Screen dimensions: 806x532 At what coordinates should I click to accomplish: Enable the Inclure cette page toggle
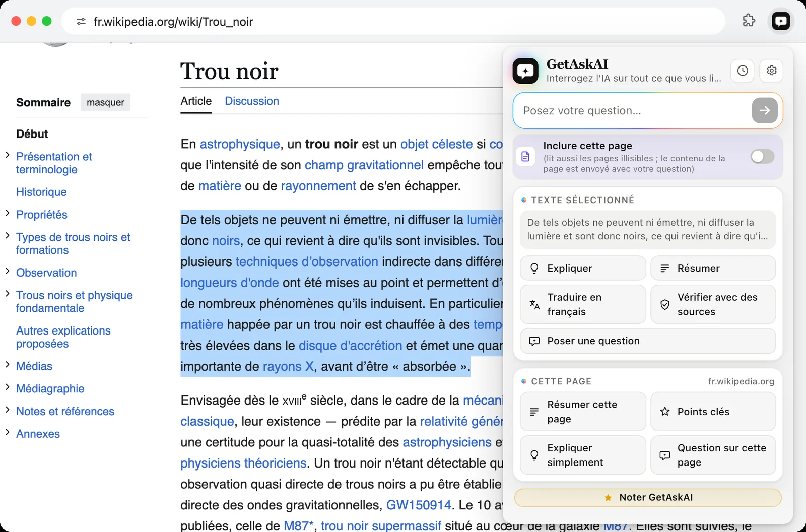(762, 156)
